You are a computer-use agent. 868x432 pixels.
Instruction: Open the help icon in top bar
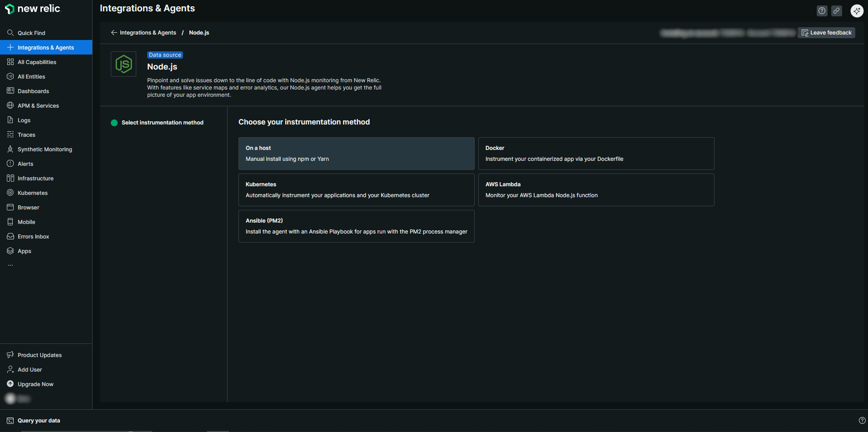822,11
